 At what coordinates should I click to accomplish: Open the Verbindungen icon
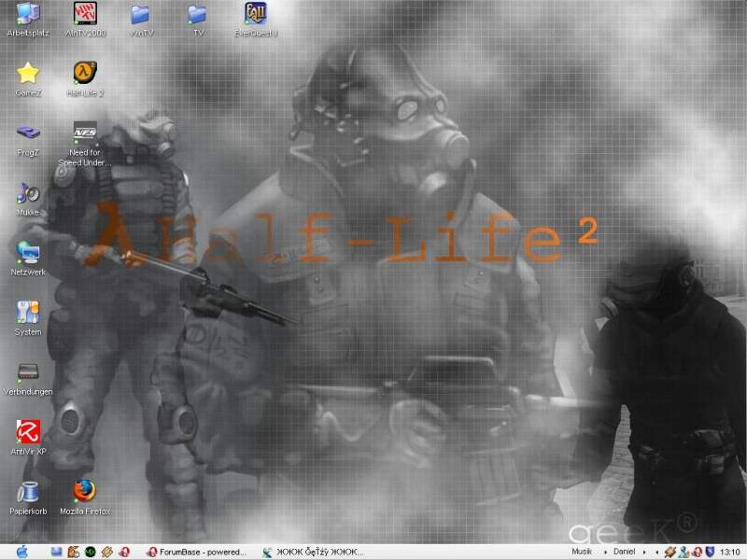(x=28, y=379)
